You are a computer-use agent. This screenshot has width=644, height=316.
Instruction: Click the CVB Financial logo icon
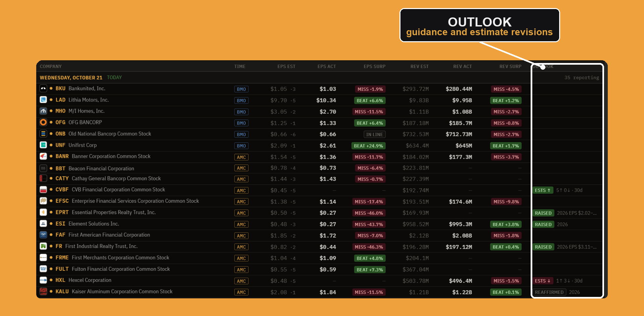point(43,190)
